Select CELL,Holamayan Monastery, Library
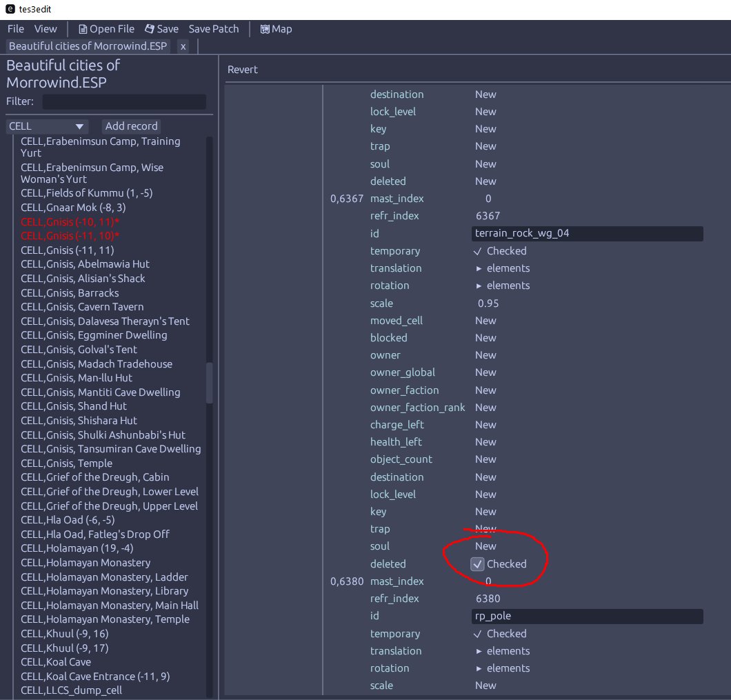731x700 pixels. point(104,591)
